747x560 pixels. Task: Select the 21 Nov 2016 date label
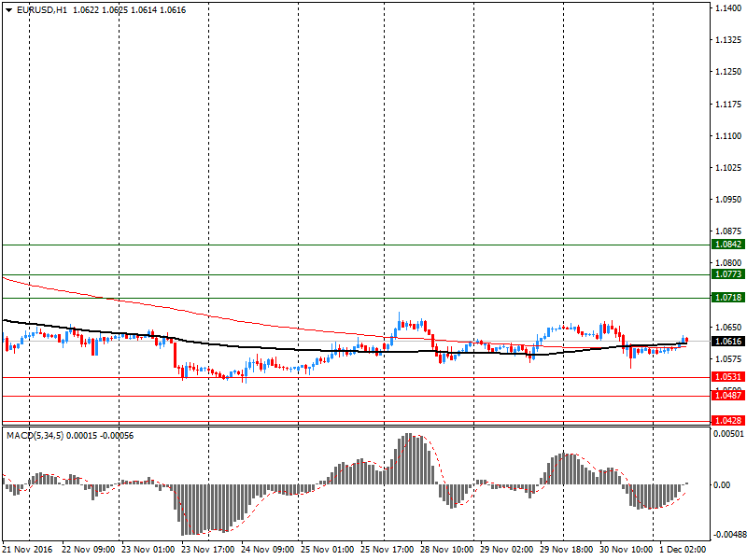(x=27, y=550)
